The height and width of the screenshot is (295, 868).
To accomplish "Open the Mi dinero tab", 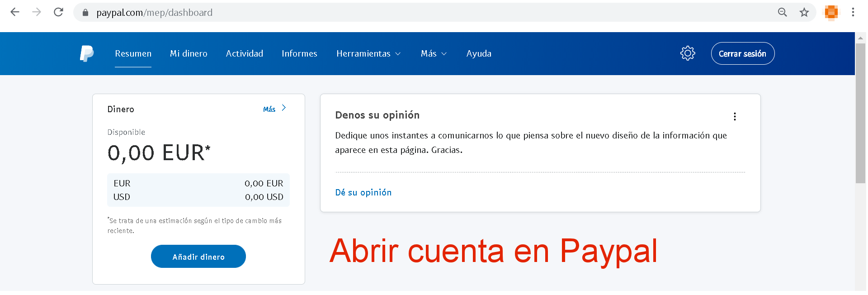I will [x=189, y=53].
